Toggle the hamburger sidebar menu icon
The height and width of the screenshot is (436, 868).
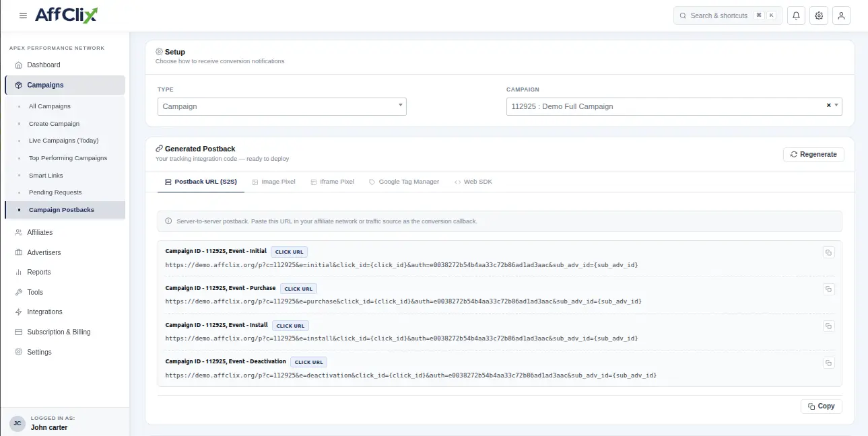24,15
